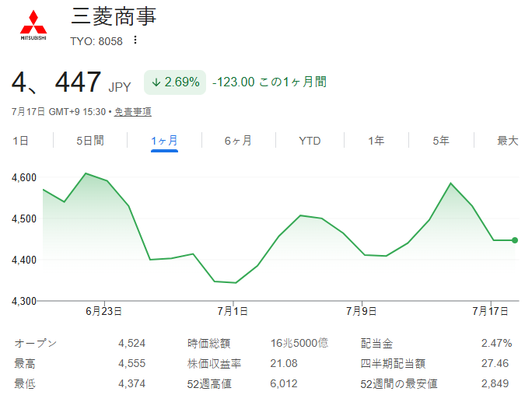Open the three-dot menu beside TYO: 8058

pyautogui.click(x=135, y=40)
